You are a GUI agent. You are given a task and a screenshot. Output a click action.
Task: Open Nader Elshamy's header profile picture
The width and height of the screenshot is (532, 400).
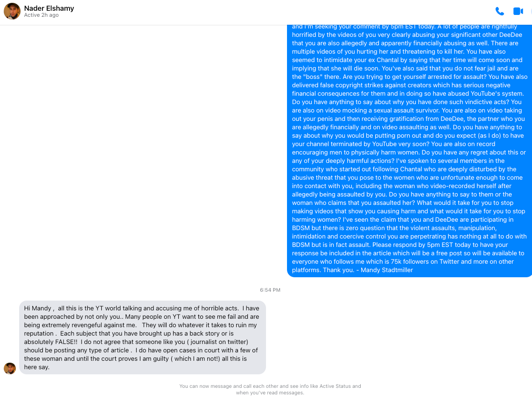[12, 11]
